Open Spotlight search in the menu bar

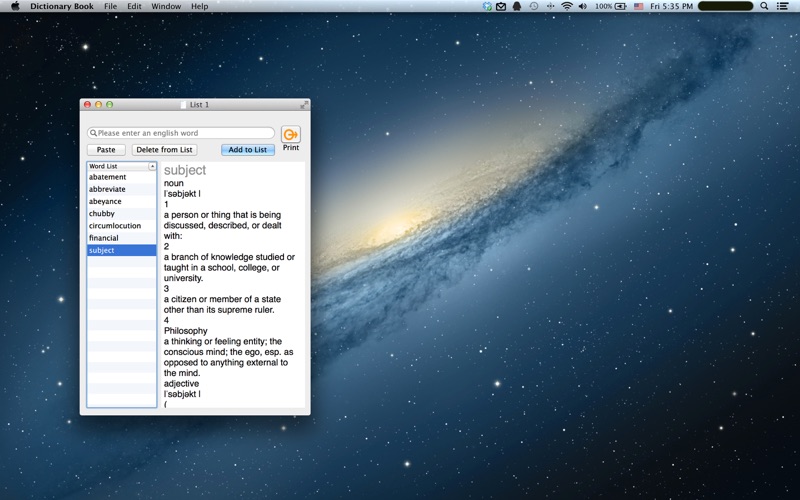click(x=765, y=6)
